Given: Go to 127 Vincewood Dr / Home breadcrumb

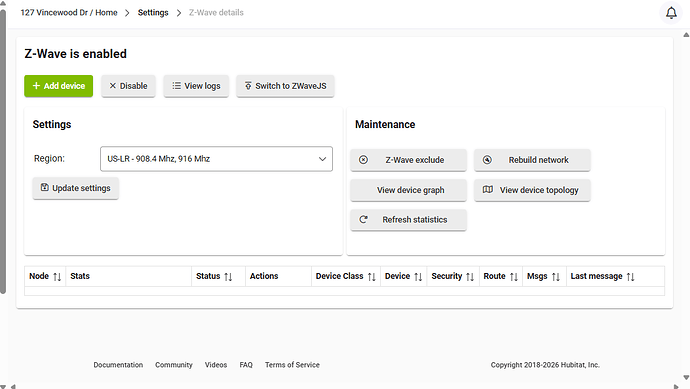Looking at the screenshot, I should (69, 13).
